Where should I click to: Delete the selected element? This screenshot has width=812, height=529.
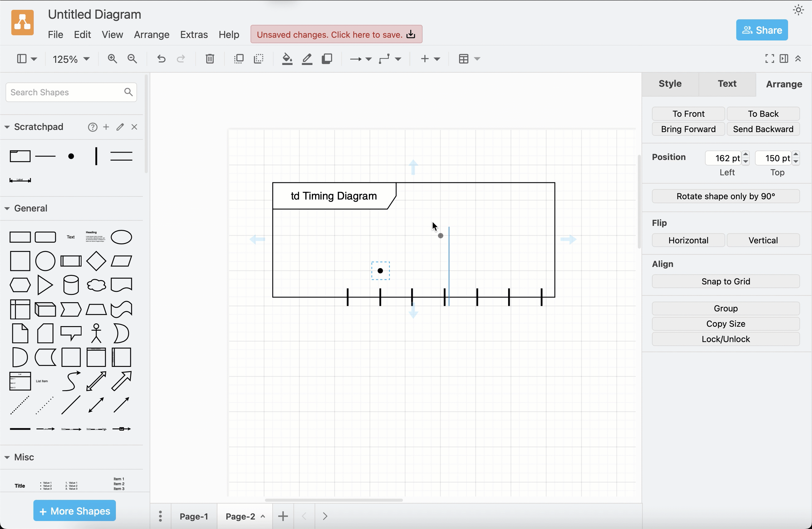[x=209, y=59]
